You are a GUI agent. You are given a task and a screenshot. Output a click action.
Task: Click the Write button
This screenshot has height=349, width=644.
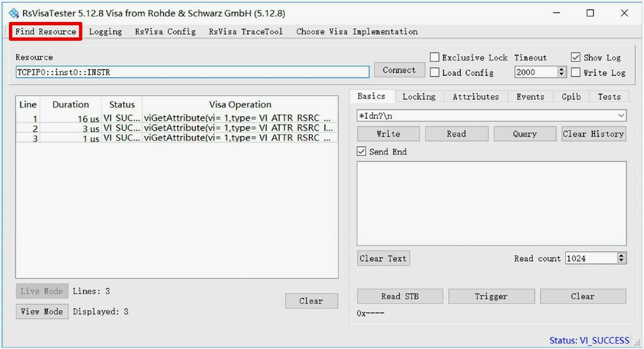click(x=388, y=134)
